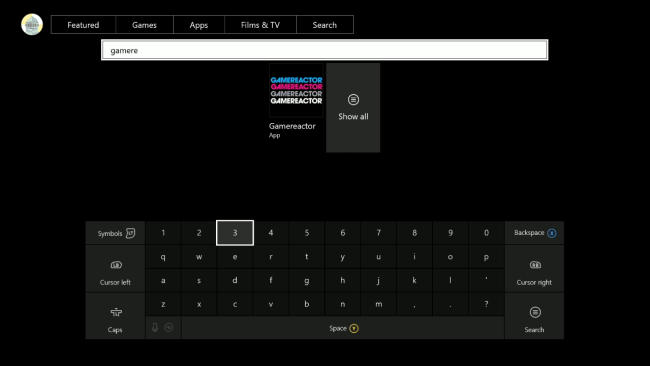The height and width of the screenshot is (366, 650).
Task: Open the profile avatar icon
Action: click(32, 24)
